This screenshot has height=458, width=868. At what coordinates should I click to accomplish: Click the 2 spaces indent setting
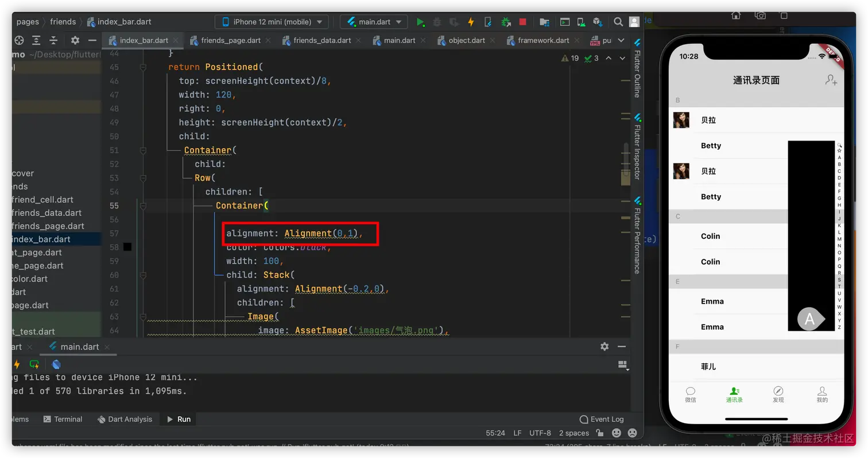(574, 433)
